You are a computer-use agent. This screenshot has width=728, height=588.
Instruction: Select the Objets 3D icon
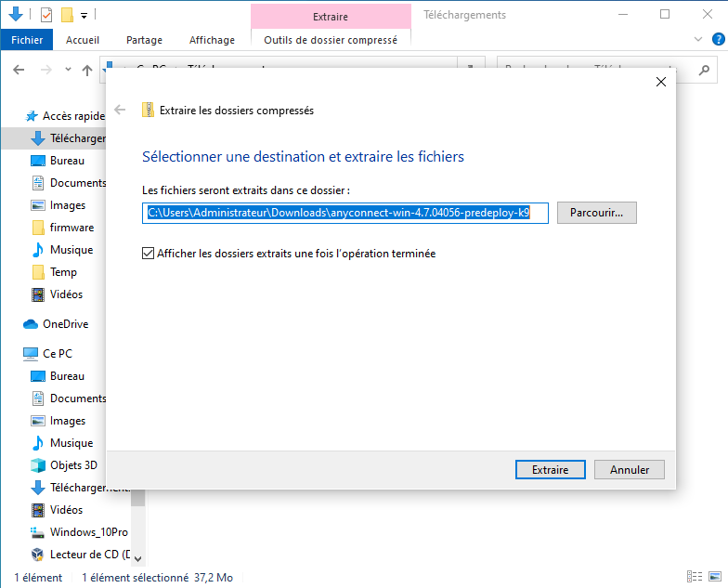click(x=38, y=465)
